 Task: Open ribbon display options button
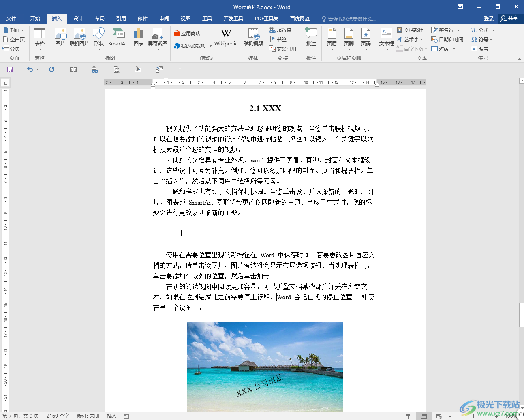(460, 6)
